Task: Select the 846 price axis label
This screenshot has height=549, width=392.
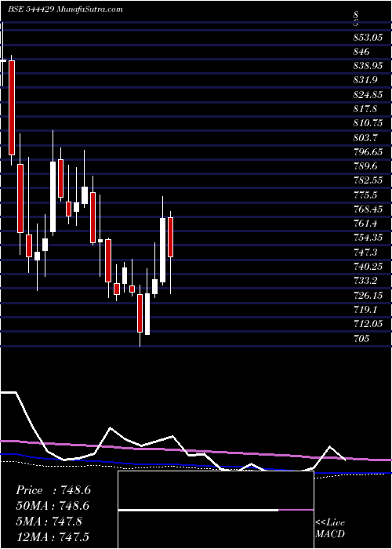Action: click(361, 52)
